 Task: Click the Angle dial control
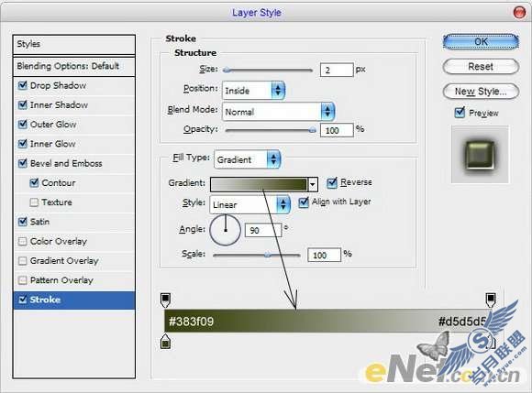[226, 230]
